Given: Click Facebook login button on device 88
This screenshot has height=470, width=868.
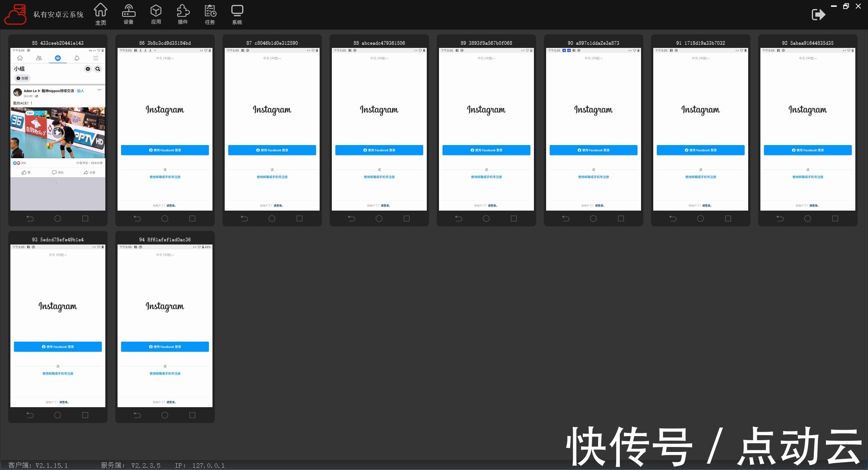Looking at the screenshot, I should point(379,150).
